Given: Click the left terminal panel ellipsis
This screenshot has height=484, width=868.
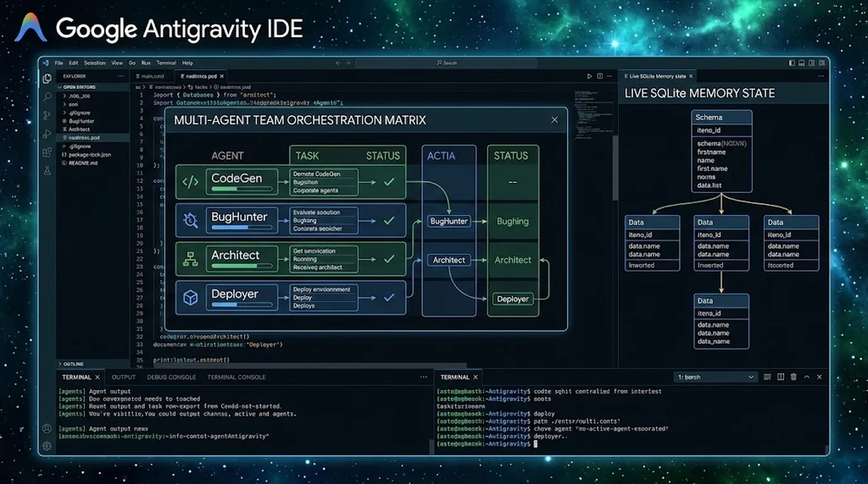Looking at the screenshot, I should click(x=423, y=377).
